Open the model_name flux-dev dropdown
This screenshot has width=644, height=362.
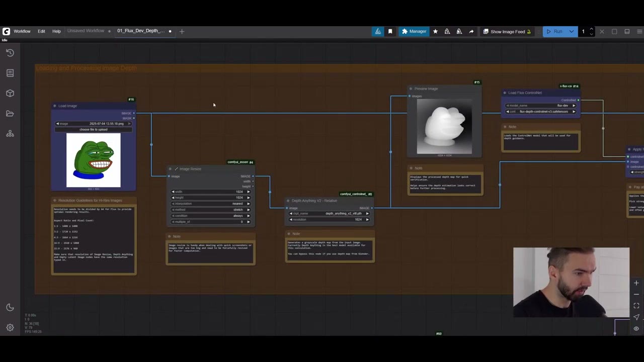[x=541, y=106]
